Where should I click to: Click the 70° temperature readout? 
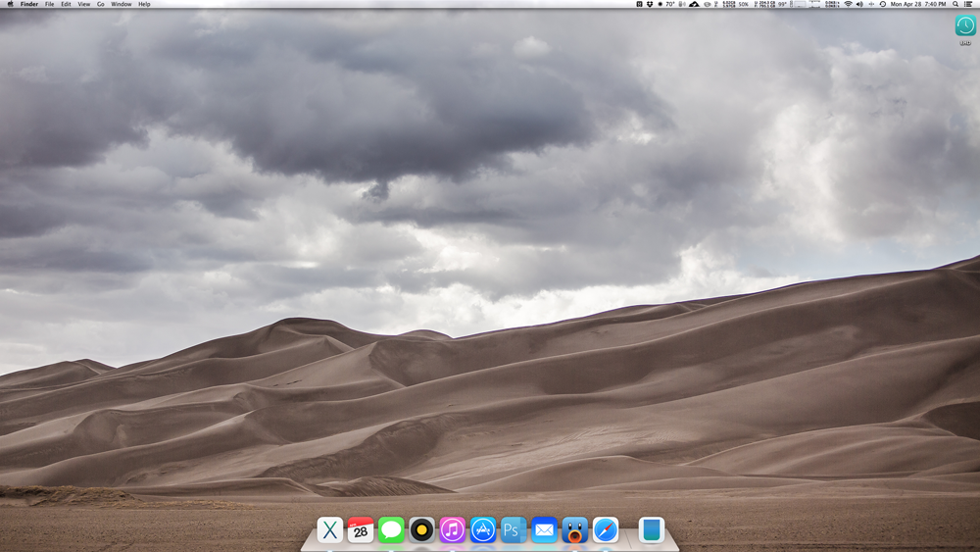pyautogui.click(x=670, y=4)
